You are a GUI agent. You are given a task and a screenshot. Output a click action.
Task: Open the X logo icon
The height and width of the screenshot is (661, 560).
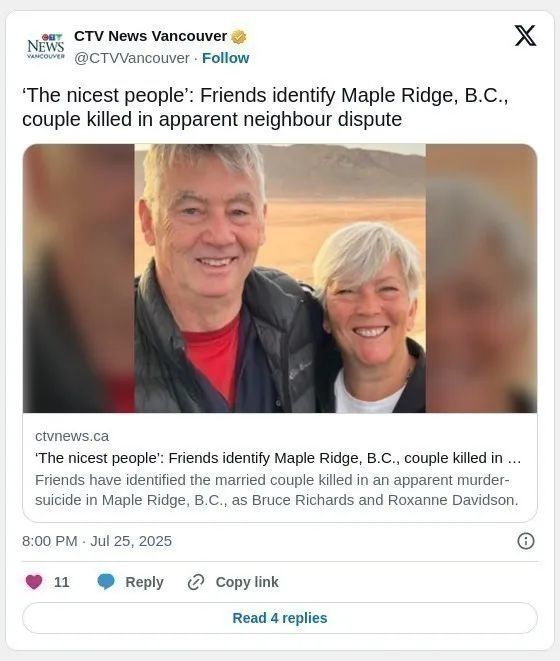tap(525, 35)
